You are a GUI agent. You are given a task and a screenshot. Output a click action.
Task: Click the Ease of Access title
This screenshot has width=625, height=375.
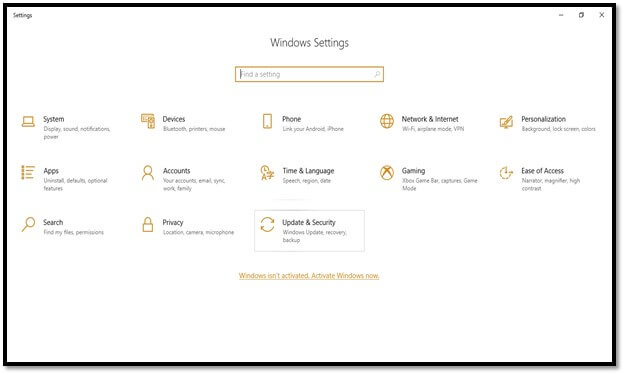pyautogui.click(x=542, y=171)
